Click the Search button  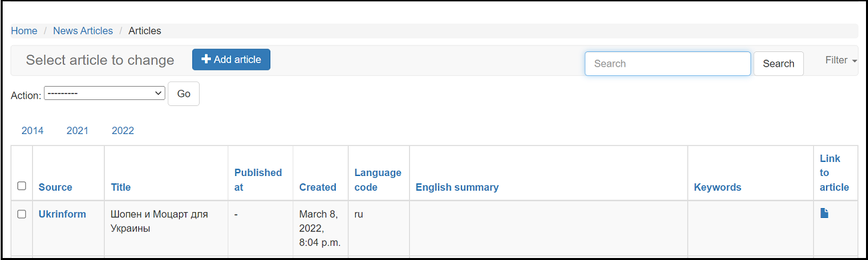(x=779, y=63)
